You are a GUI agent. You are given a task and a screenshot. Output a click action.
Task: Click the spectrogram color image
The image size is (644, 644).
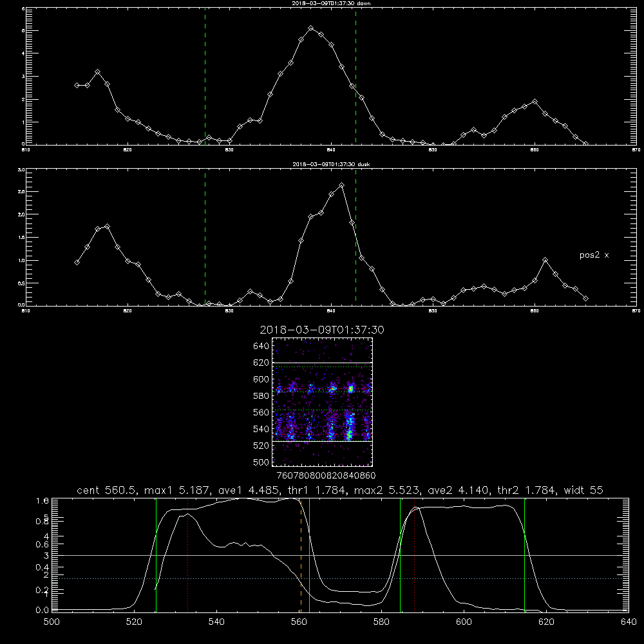click(323, 402)
